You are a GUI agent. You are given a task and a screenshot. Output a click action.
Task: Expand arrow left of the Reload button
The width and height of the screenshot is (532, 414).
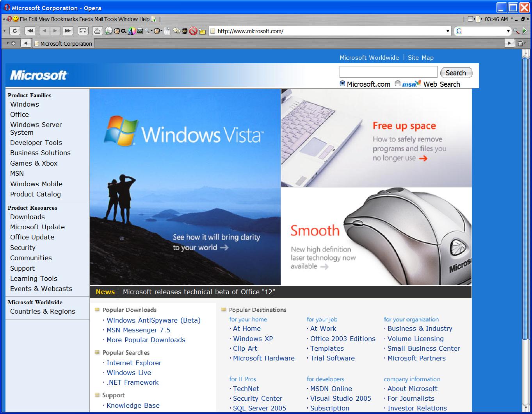4,30
